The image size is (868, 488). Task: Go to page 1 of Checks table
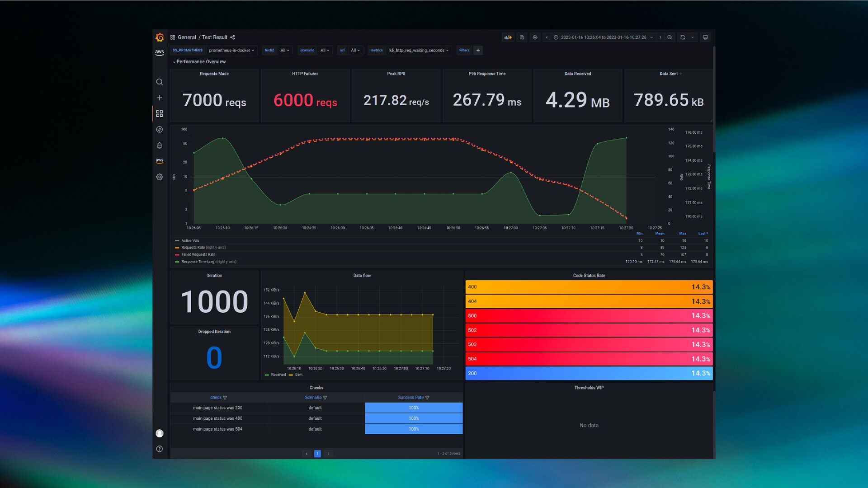pyautogui.click(x=317, y=454)
